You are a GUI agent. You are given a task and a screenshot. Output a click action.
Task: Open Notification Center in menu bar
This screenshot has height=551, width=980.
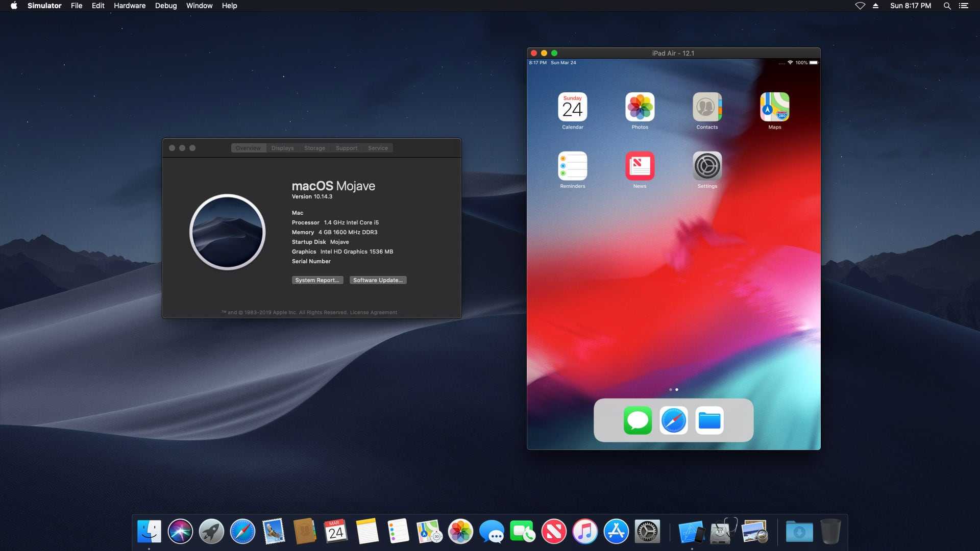963,6
